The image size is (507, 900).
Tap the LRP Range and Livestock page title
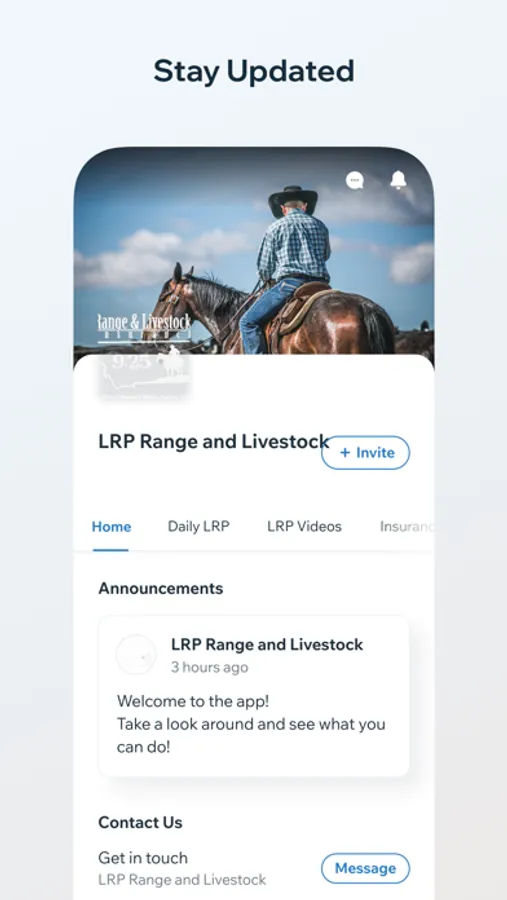[x=214, y=441]
